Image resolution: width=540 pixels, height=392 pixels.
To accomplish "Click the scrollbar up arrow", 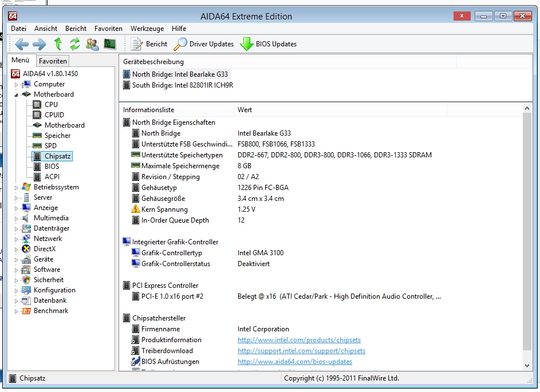I will click(527, 108).
